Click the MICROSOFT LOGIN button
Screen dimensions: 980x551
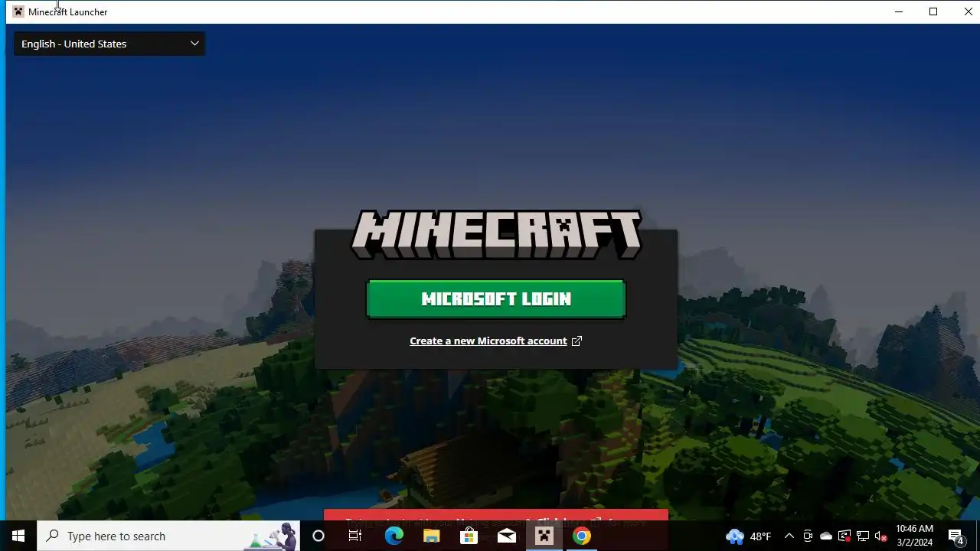coord(496,299)
